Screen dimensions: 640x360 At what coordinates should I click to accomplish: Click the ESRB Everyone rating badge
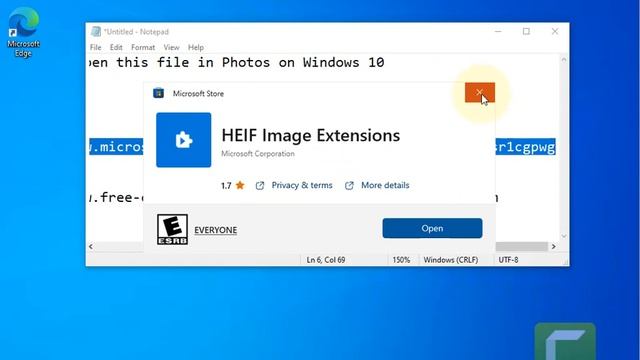click(x=172, y=229)
